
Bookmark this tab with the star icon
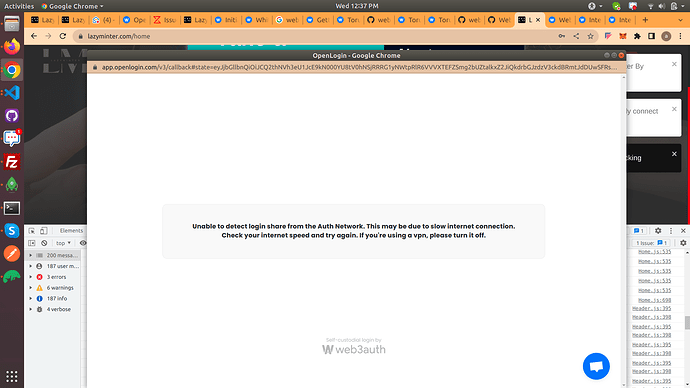tap(591, 36)
